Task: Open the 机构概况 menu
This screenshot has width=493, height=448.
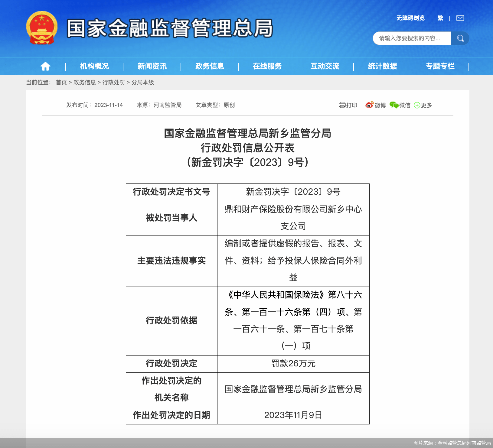Action: click(94, 66)
